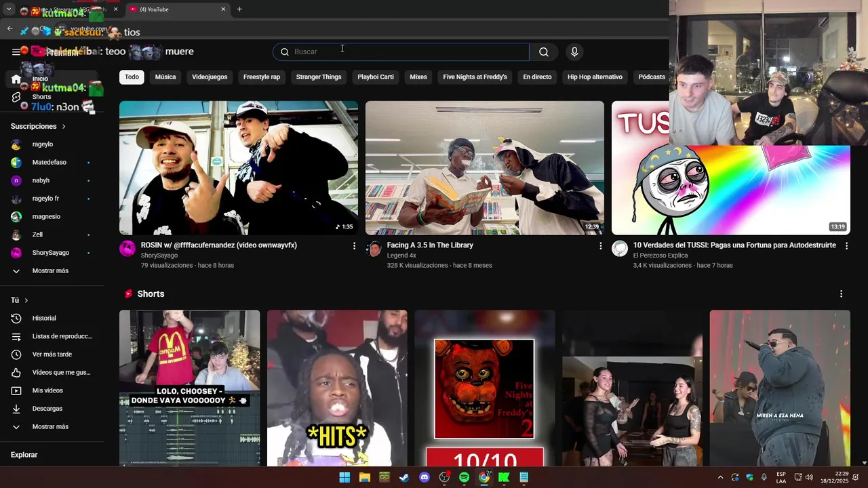Open options menu for ROSIN video
This screenshot has width=868, height=488.
coord(354,246)
